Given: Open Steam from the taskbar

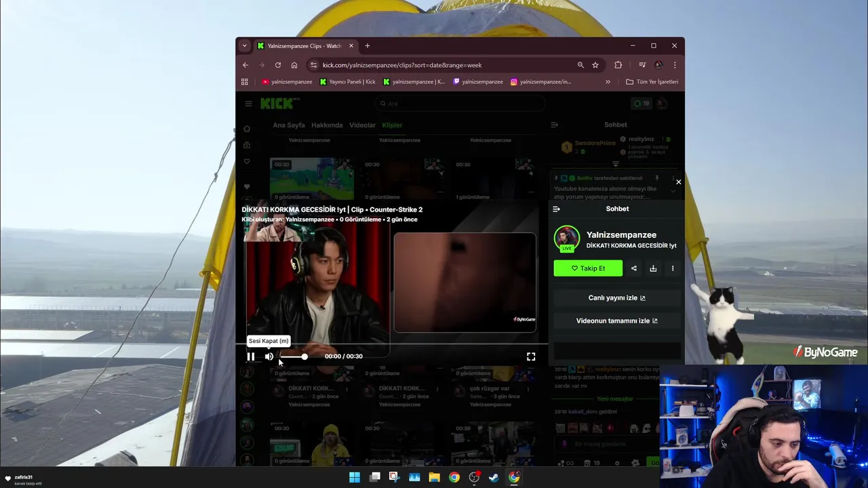Looking at the screenshot, I should coord(494,477).
